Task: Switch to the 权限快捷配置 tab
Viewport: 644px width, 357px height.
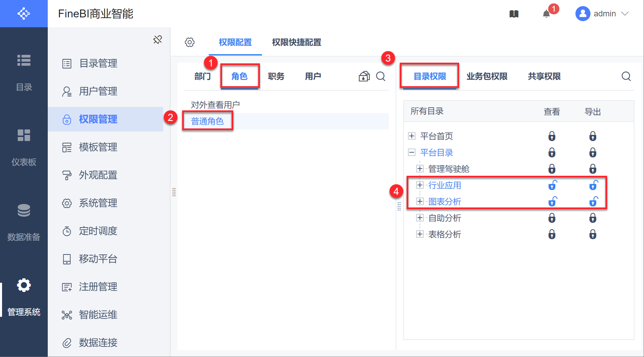Action: [x=296, y=42]
